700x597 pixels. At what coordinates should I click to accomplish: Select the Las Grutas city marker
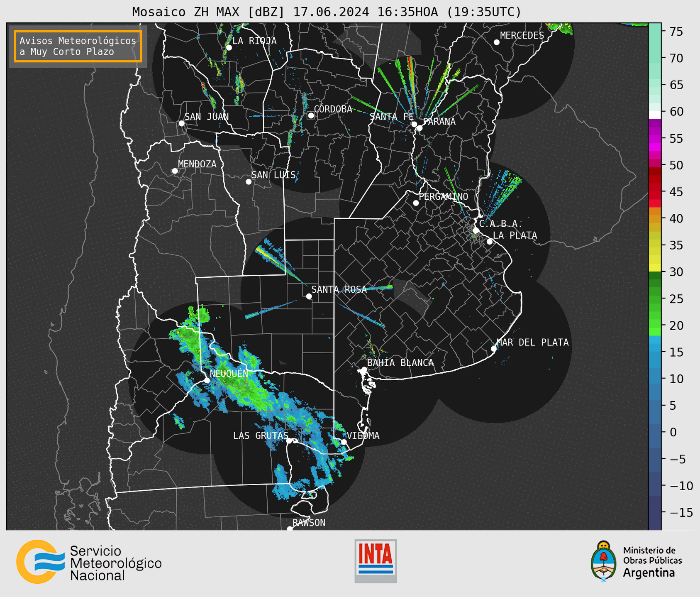(x=289, y=441)
